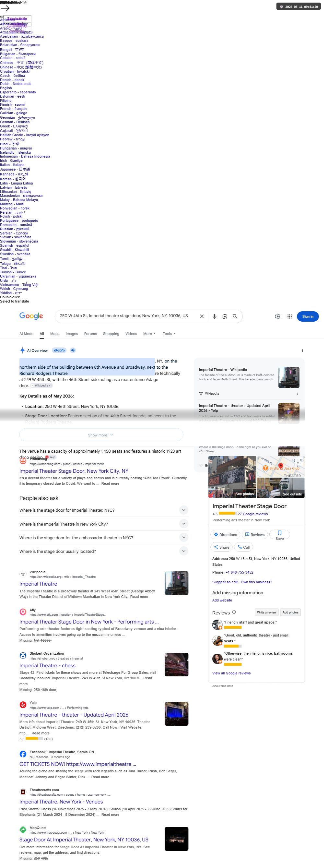This screenshot has width=328, height=868.
Task: Open the Videos tab
Action: click(x=133, y=337)
